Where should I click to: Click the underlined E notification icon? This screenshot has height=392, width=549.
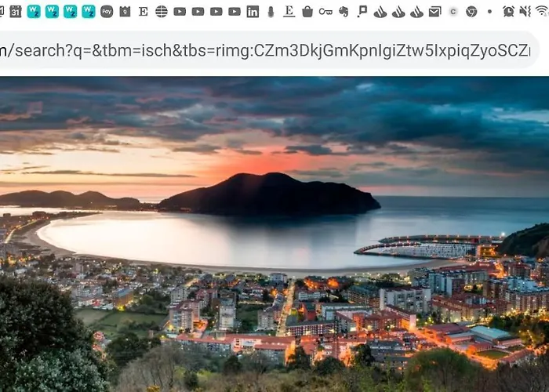[289, 12]
